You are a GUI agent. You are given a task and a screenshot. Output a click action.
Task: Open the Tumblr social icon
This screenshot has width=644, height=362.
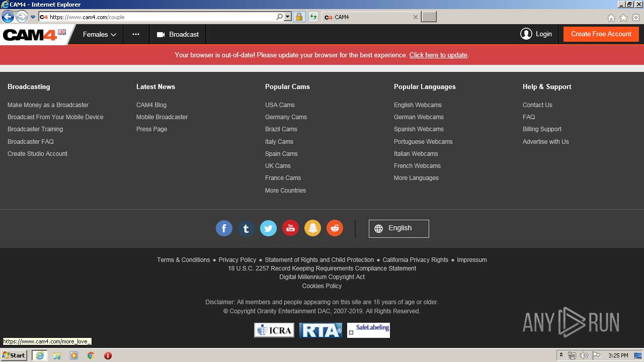click(x=246, y=228)
